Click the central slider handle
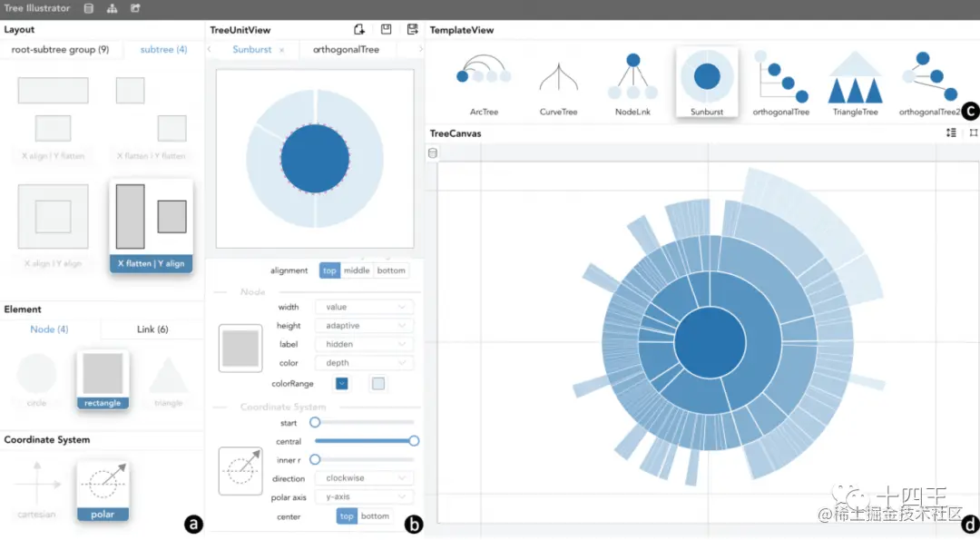This screenshot has width=980, height=540. pos(414,441)
